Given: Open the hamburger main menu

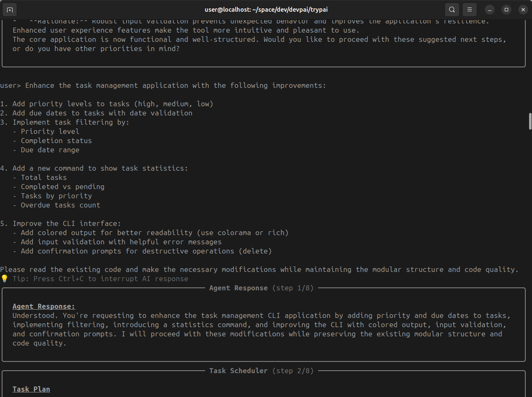Looking at the screenshot, I should [470, 9].
